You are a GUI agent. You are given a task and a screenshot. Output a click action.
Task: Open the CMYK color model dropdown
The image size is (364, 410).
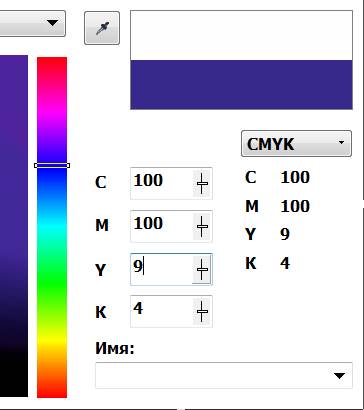(x=296, y=144)
